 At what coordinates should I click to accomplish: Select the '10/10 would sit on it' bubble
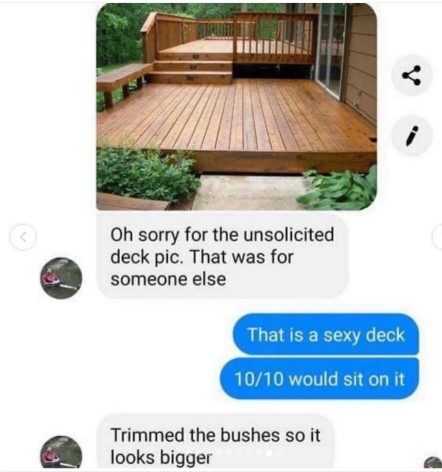coord(319,379)
